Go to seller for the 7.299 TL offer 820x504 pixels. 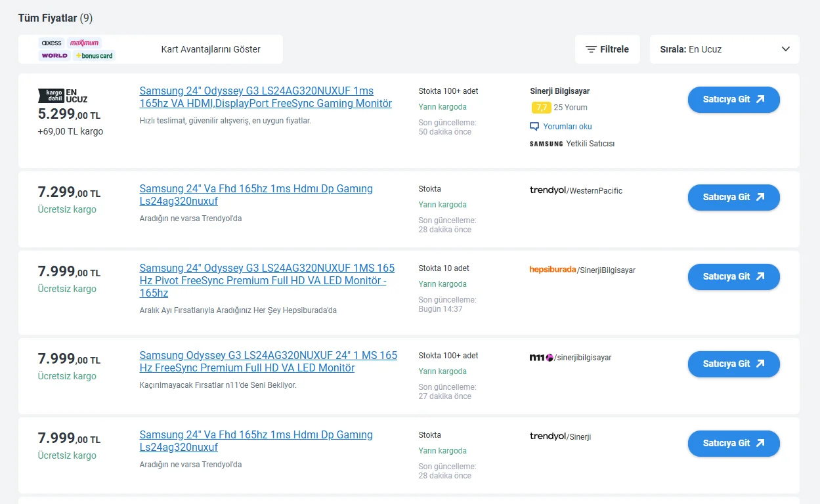coord(734,197)
